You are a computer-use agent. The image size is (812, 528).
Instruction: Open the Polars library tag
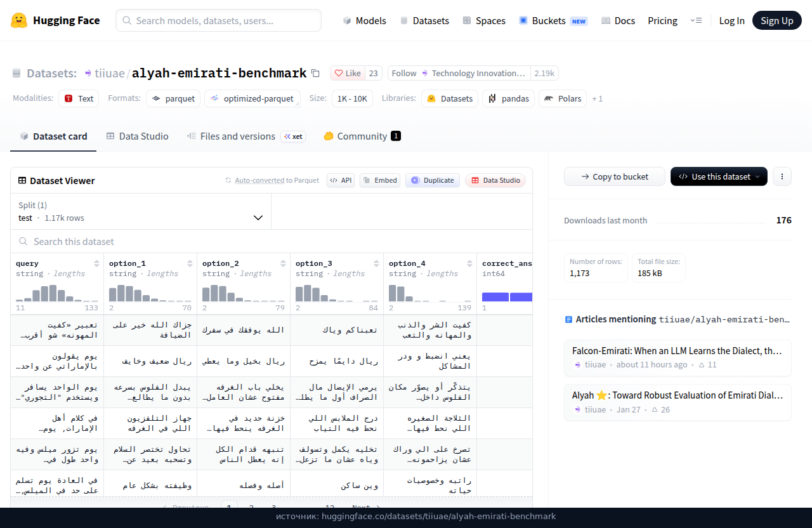tap(563, 98)
